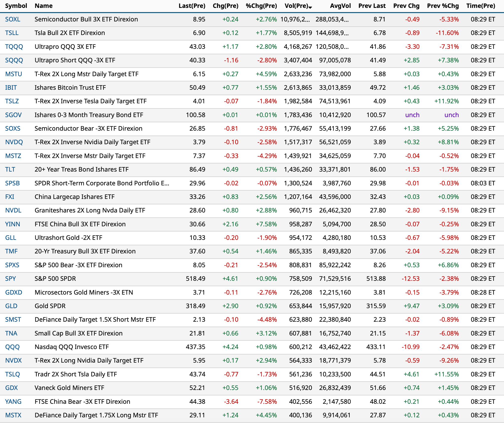Image resolution: width=504 pixels, height=423 pixels.
Task: Click the Vol(Pre) sort arrow indicator
Action: point(310,7)
